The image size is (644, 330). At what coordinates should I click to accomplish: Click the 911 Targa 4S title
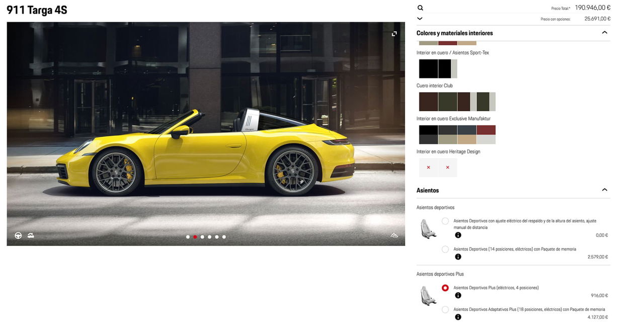tap(37, 10)
